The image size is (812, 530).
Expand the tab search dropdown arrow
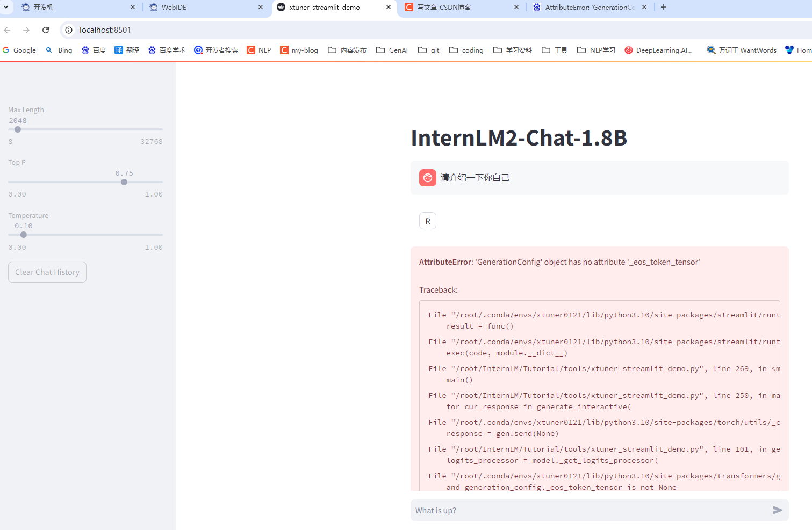(x=6, y=7)
